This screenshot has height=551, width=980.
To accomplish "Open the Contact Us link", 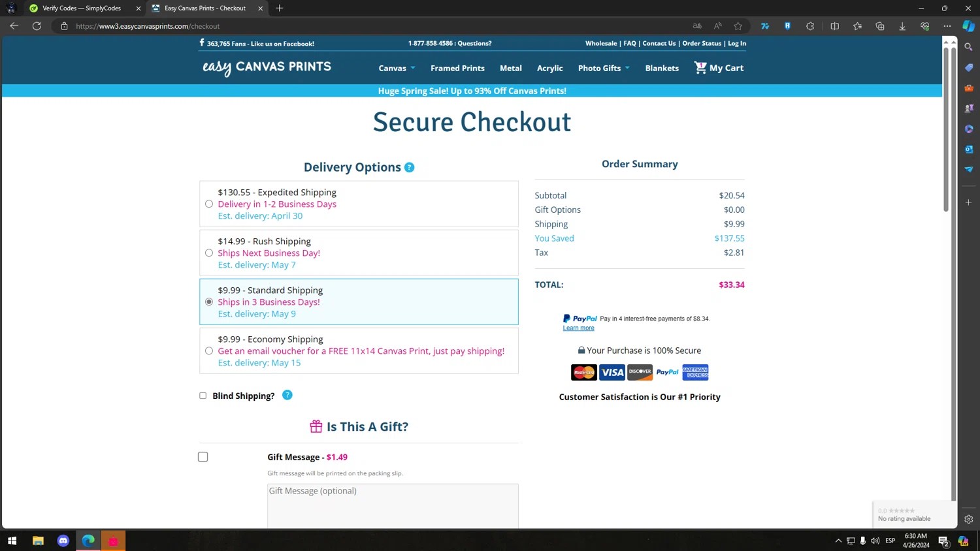I will (x=659, y=43).
